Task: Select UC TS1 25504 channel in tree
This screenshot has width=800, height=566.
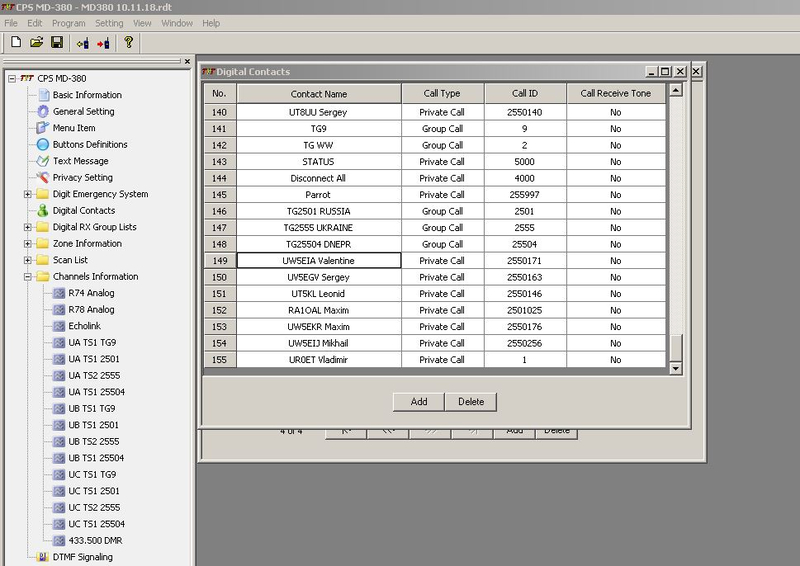Action: [96, 524]
